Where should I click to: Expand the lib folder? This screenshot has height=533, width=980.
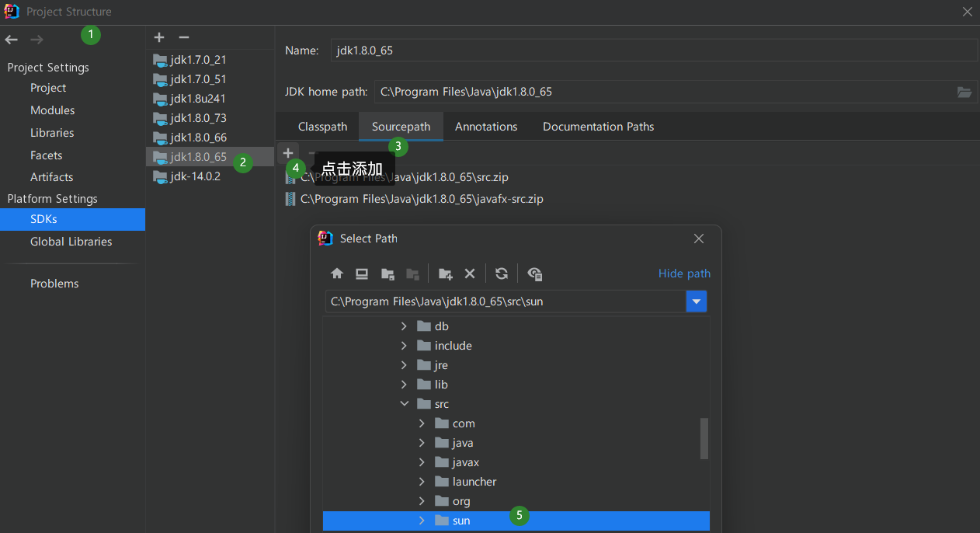(x=404, y=385)
